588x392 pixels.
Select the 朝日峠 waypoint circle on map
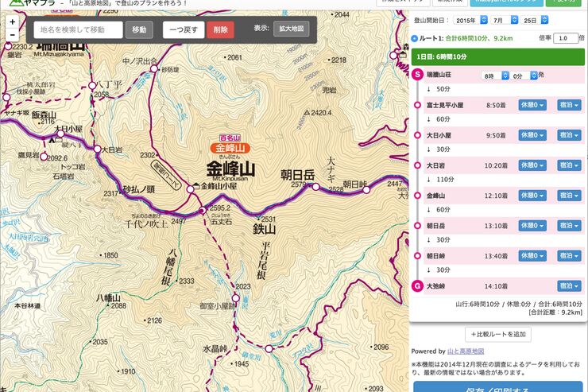click(x=366, y=190)
